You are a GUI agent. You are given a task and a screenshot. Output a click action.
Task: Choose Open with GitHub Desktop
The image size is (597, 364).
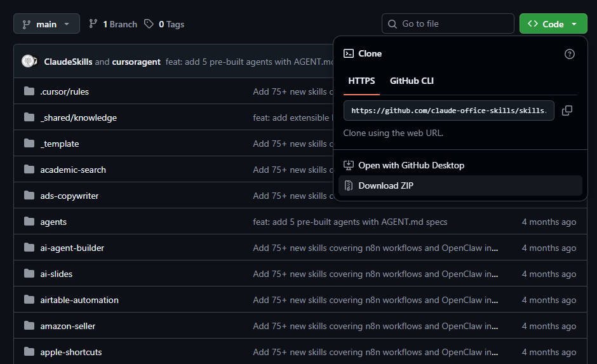460,165
